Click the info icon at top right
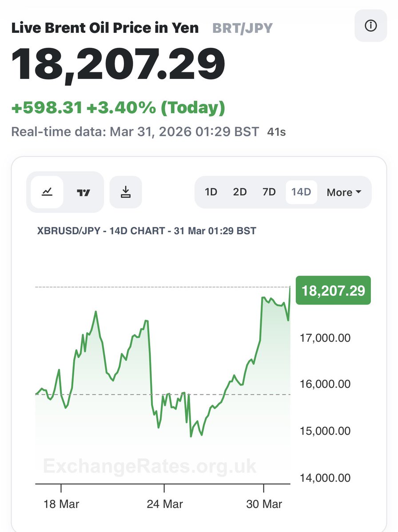 point(370,26)
